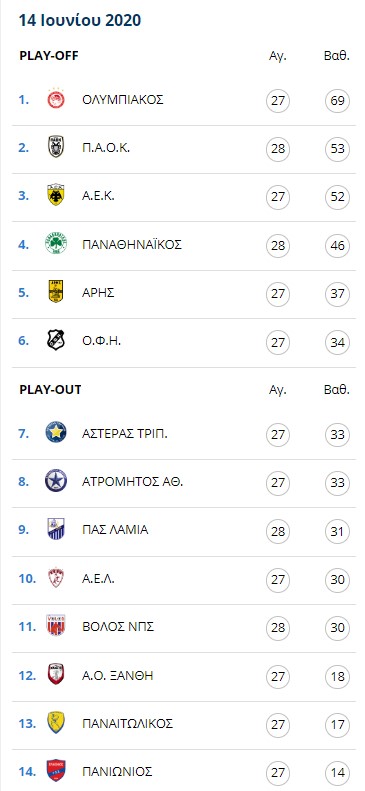Screen dimensions: 365x791
Task: Click the Α.Ε.Λ. maroon crest
Action: coord(56,578)
